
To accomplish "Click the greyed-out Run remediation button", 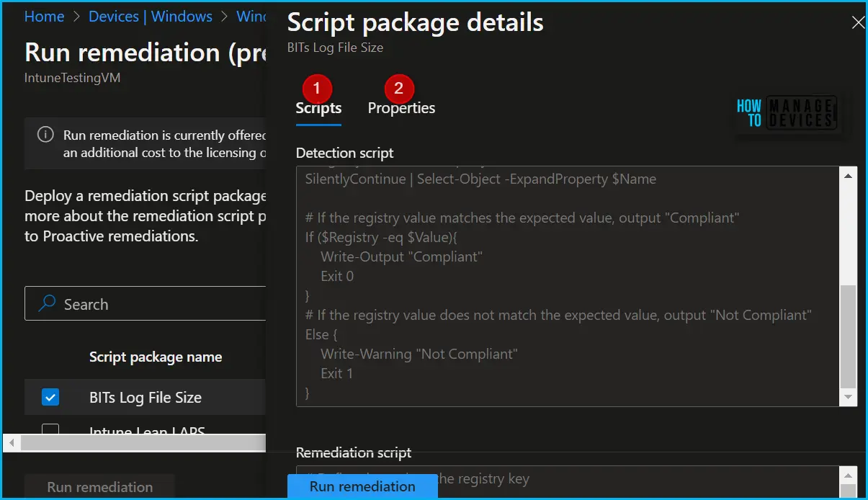I will (99, 487).
